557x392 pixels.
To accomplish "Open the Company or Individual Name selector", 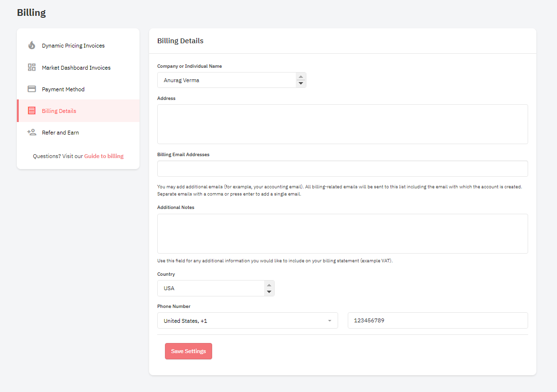I will 232,80.
